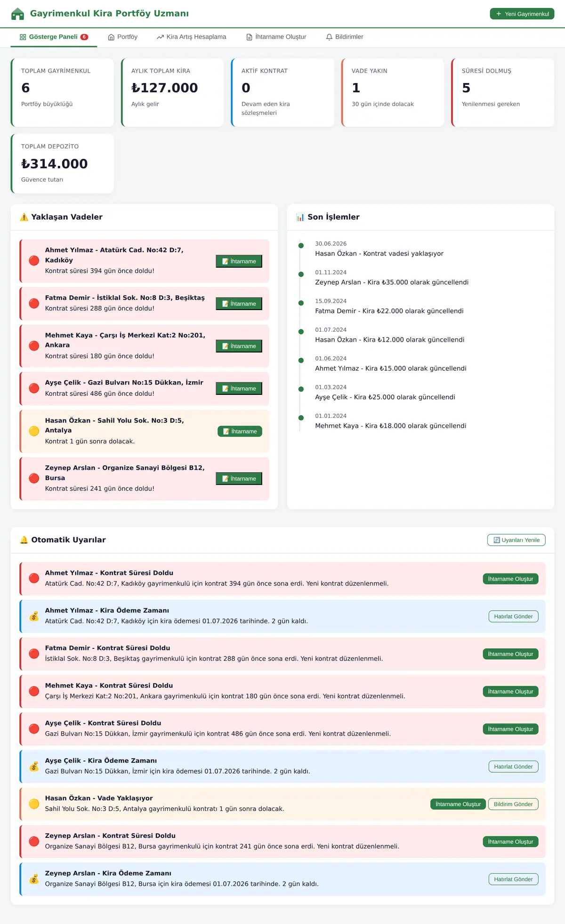The image size is (565, 924).
Task: Create notice for Mehmet Kaya Kontrat Süresi Doldu alert
Action: (510, 692)
